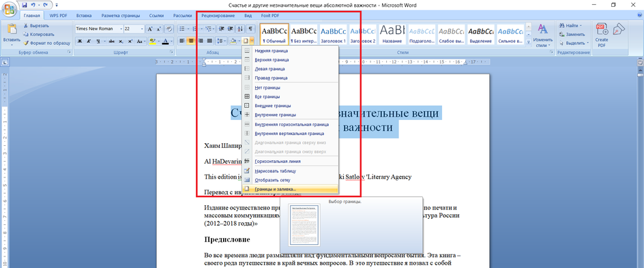
Task: Open Word help with question mark icon
Action: (x=639, y=16)
